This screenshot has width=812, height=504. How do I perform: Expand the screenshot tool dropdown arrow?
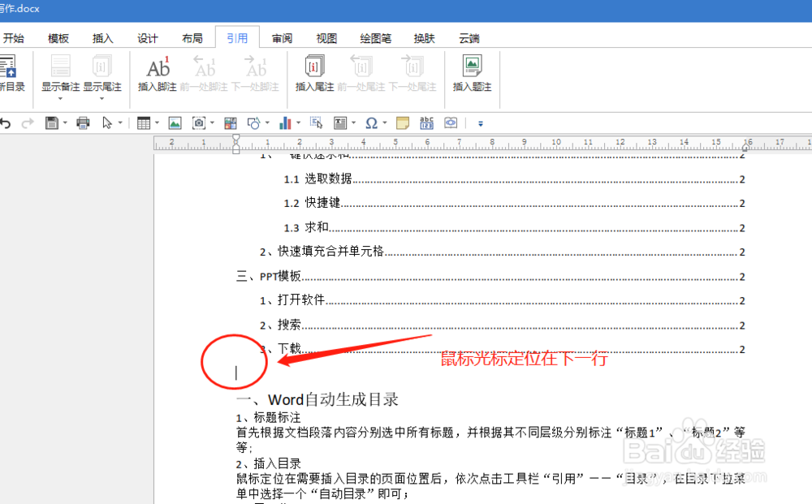[x=210, y=123]
